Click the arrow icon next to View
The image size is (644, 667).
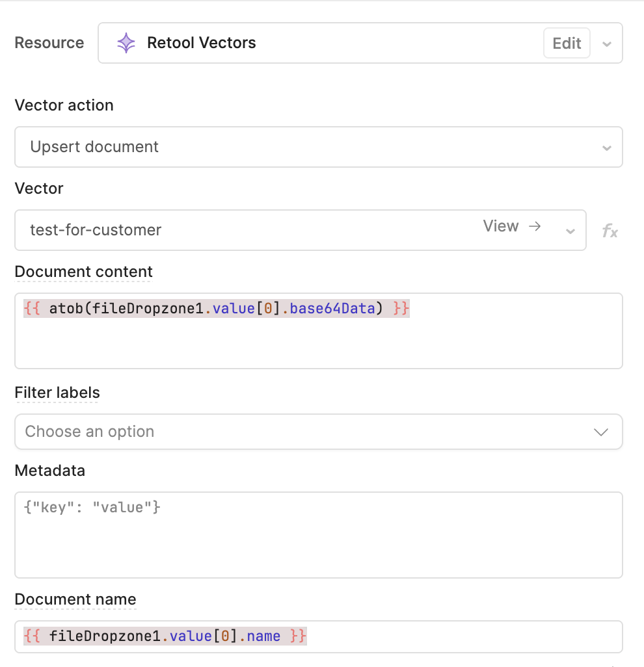tap(535, 226)
